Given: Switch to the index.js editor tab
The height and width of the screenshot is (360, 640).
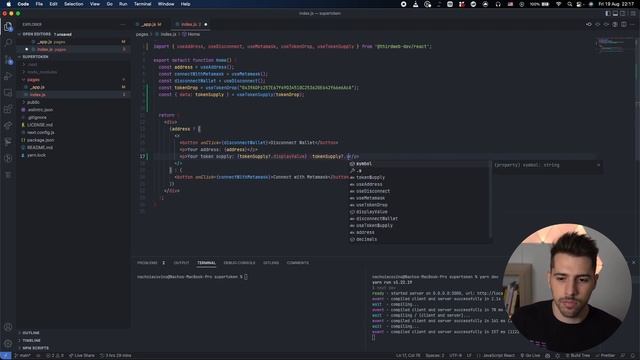Looking at the screenshot, I should coord(191,24).
